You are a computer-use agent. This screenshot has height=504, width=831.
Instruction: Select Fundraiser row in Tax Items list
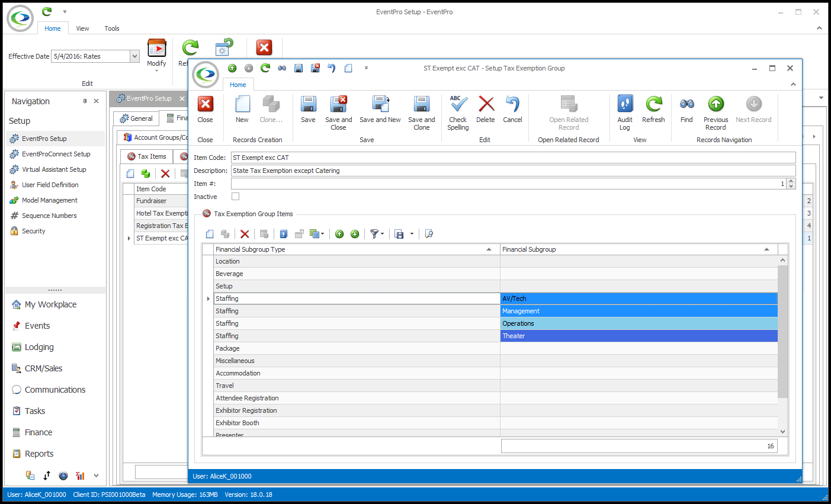click(x=161, y=201)
